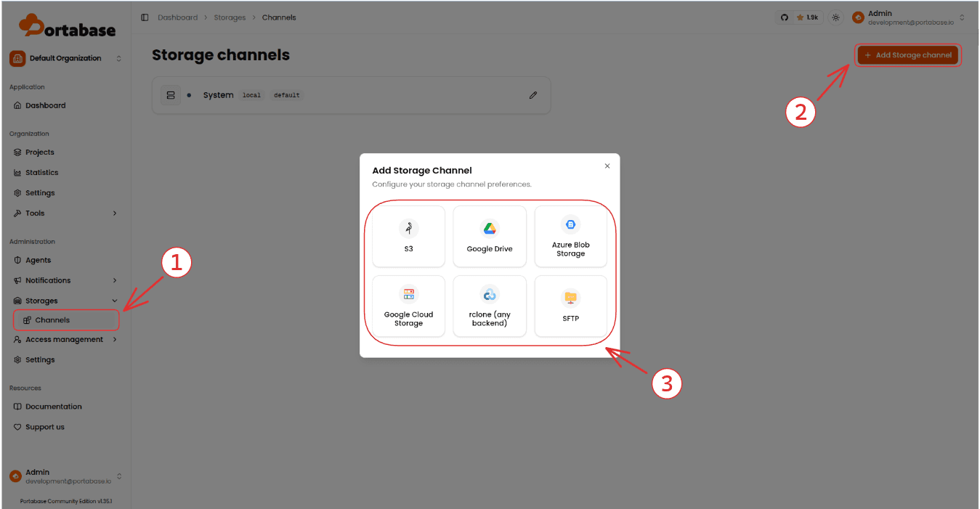Click the Storages breadcrumb
The width and height of the screenshot is (980, 509).
pos(230,17)
